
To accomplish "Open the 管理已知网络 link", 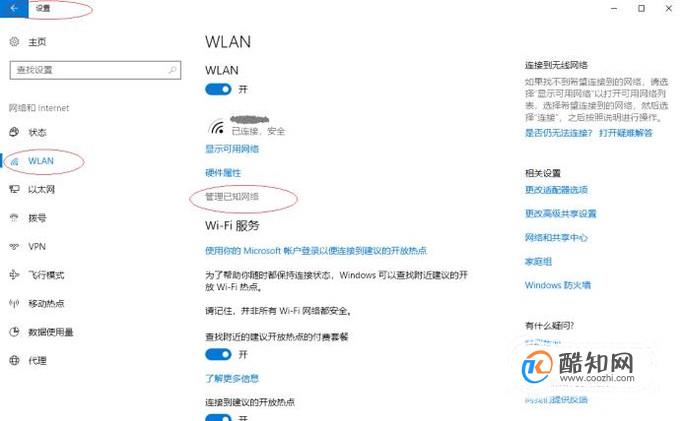I will click(x=232, y=197).
